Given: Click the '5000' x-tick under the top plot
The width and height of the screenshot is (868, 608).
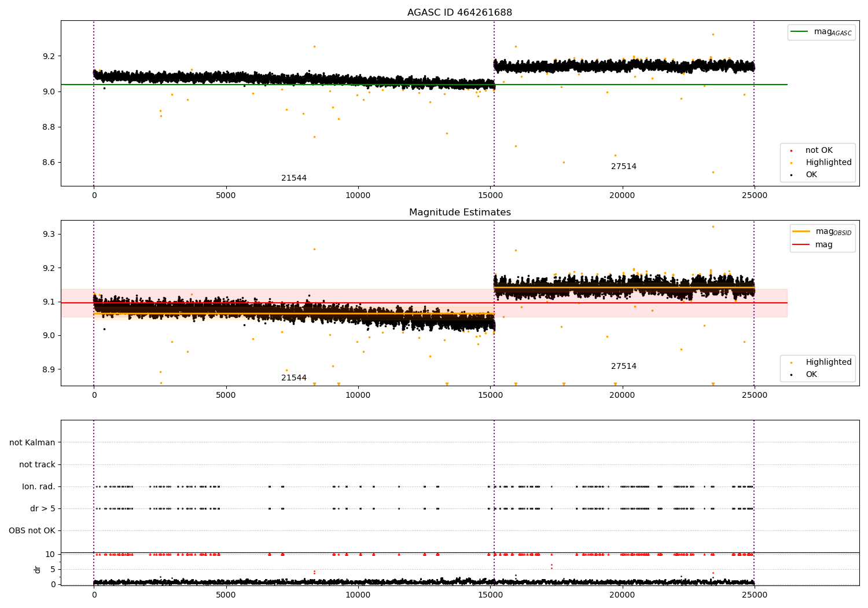Looking at the screenshot, I should point(226,196).
